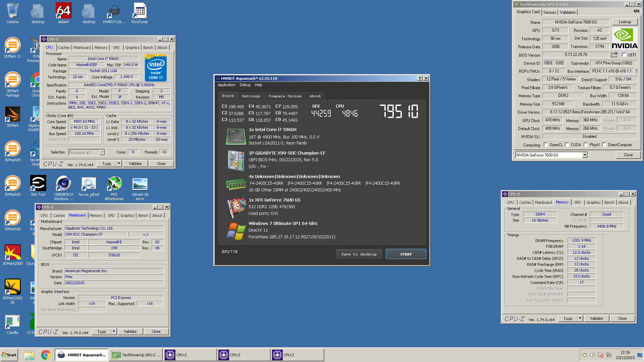
Task: Launch the CINEBENCH Windows shortcut
Action: [x=63, y=188]
